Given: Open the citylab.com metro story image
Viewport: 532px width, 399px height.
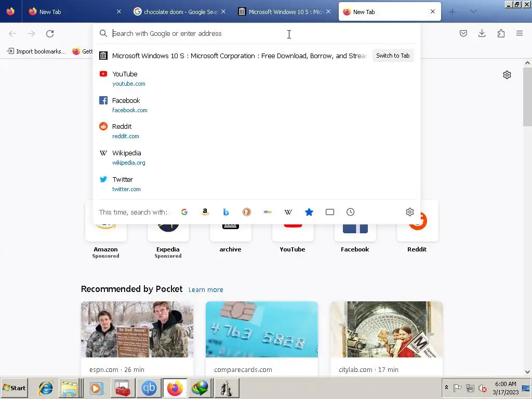Looking at the screenshot, I should 386,329.
